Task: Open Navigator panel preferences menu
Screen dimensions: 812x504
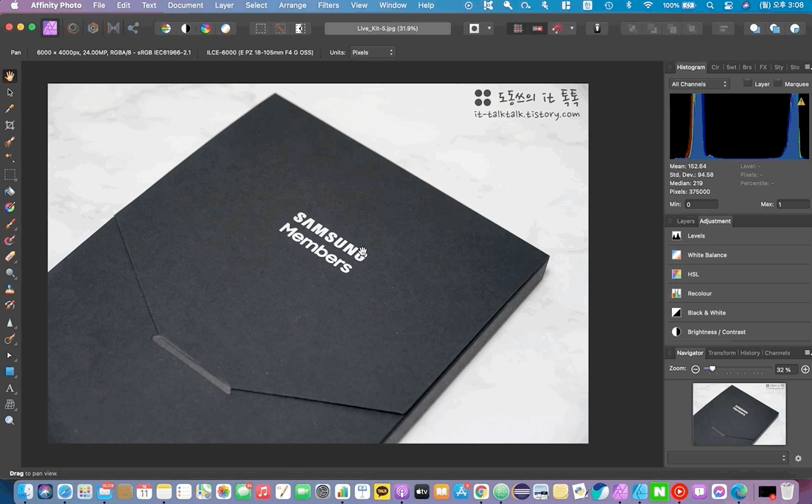Action: [808, 353]
